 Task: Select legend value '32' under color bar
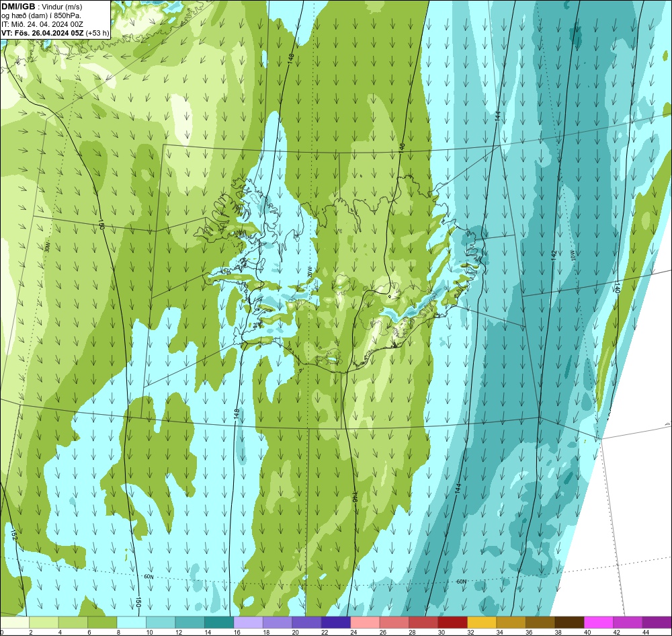[470, 632]
